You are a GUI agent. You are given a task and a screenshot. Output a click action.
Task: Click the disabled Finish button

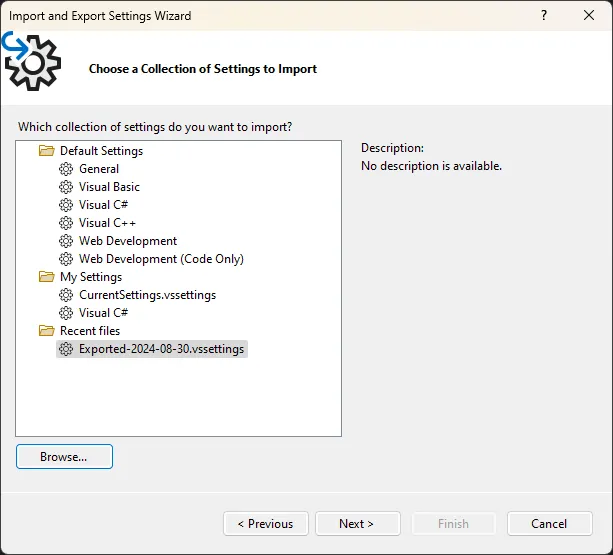coord(453,524)
